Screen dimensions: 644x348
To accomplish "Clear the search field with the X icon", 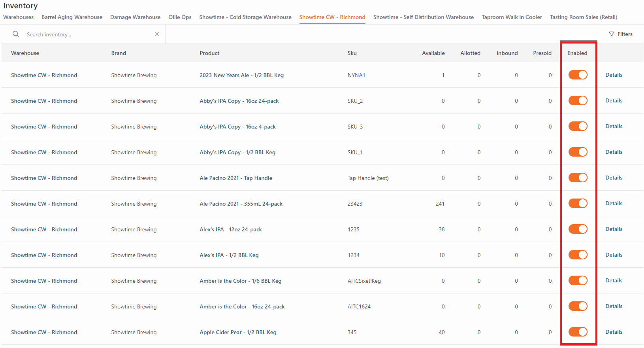I will pos(157,34).
